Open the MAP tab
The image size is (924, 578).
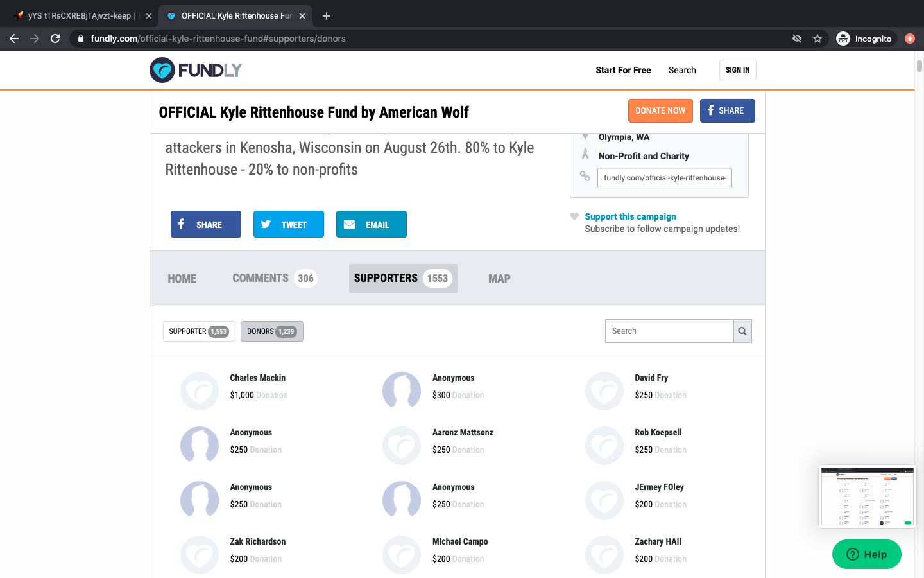pyautogui.click(x=499, y=279)
